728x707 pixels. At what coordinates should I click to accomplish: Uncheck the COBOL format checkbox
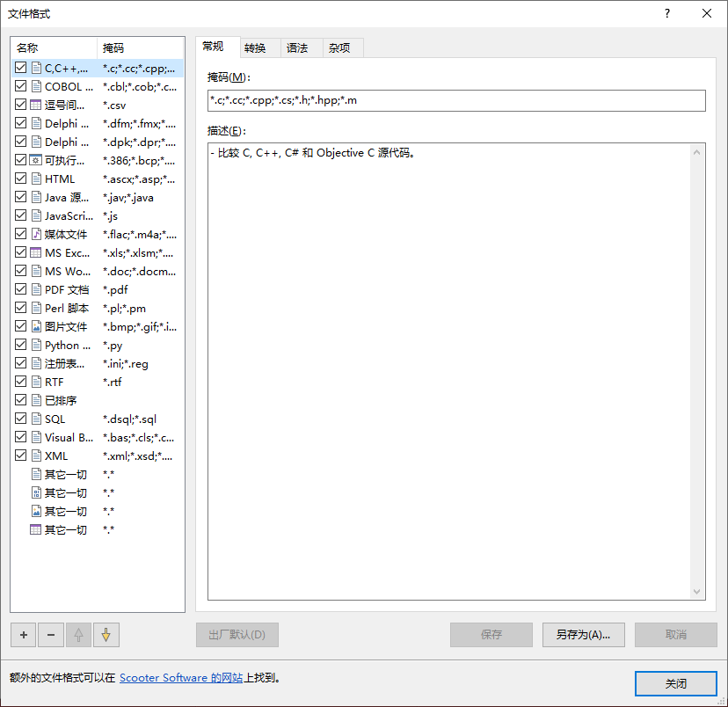tap(20, 86)
